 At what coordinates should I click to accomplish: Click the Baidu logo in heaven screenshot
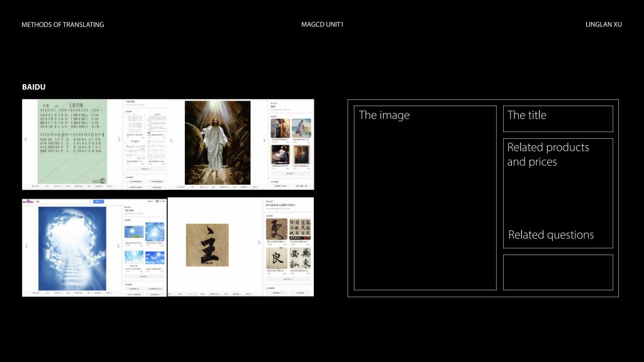(x=28, y=202)
